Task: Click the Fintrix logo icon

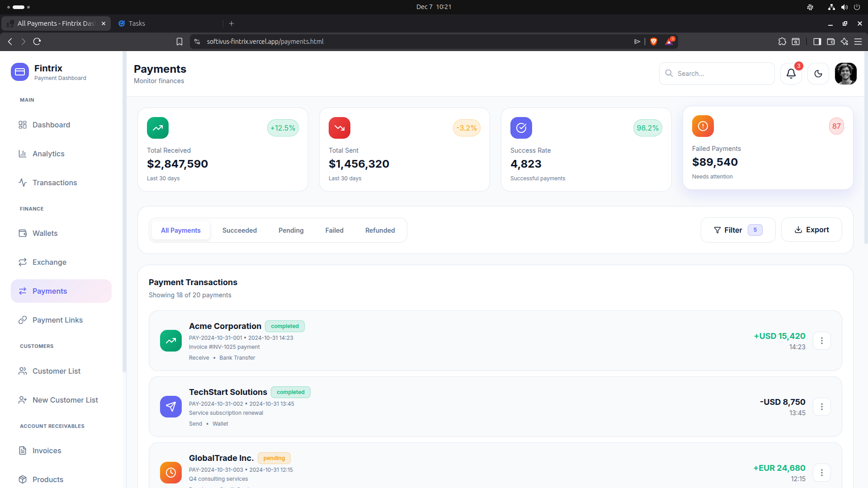Action: pos(19,72)
